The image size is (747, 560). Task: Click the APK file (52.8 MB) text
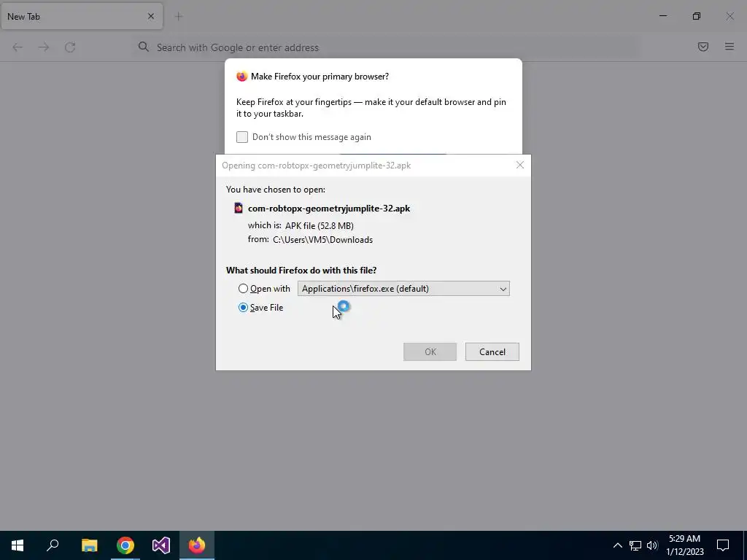tap(320, 226)
